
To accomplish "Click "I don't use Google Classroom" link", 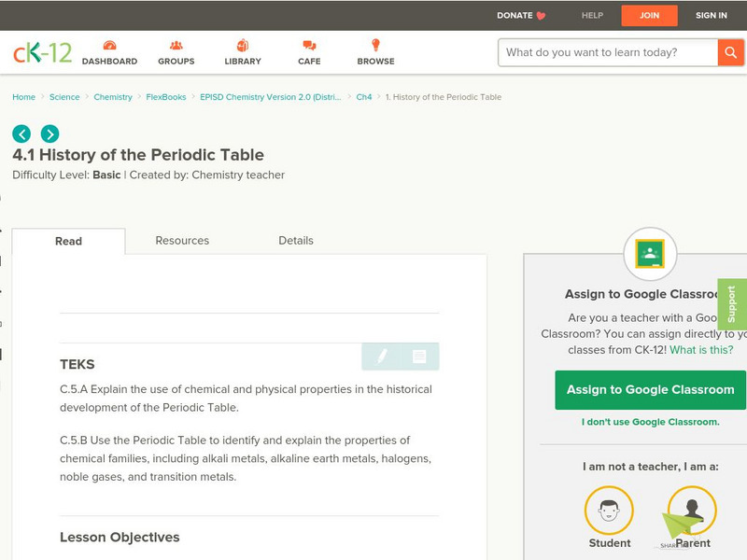I will [650, 422].
